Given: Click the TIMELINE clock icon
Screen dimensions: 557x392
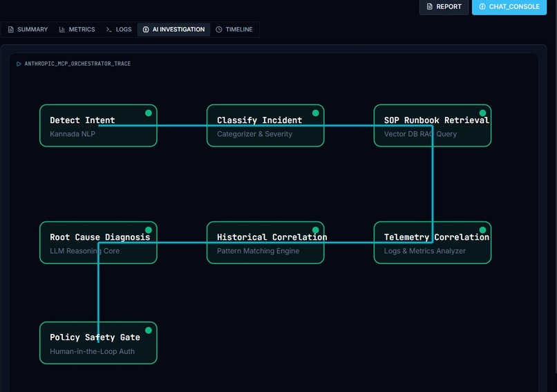Looking at the screenshot, I should [219, 30].
